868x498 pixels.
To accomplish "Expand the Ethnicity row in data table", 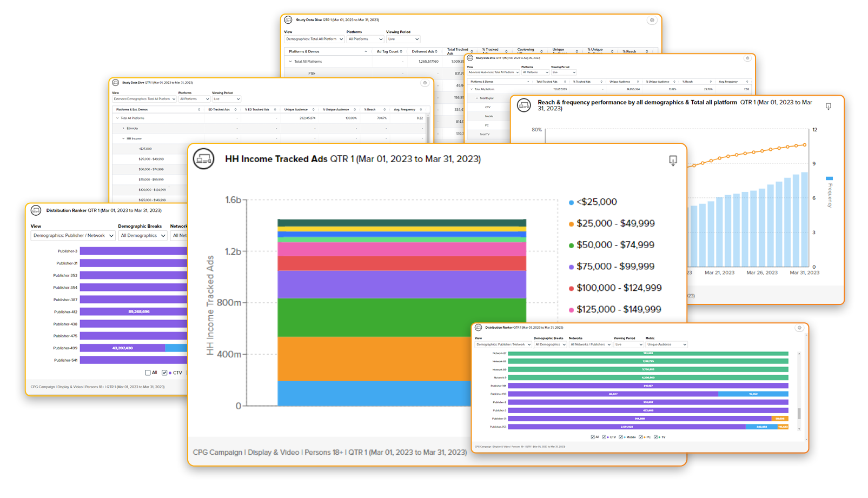I will (124, 128).
